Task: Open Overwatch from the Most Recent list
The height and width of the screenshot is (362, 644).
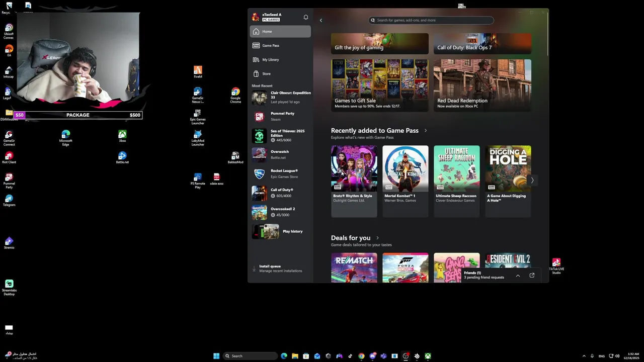Action: (281, 154)
